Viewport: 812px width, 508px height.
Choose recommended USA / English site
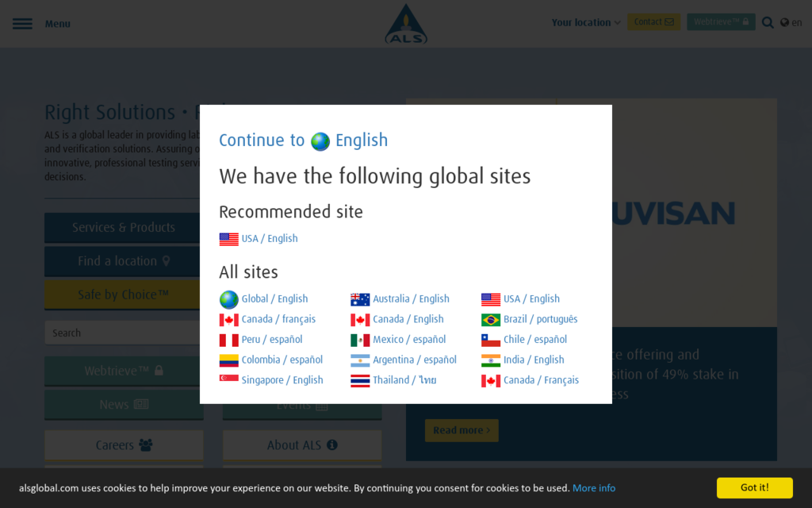[x=270, y=238]
